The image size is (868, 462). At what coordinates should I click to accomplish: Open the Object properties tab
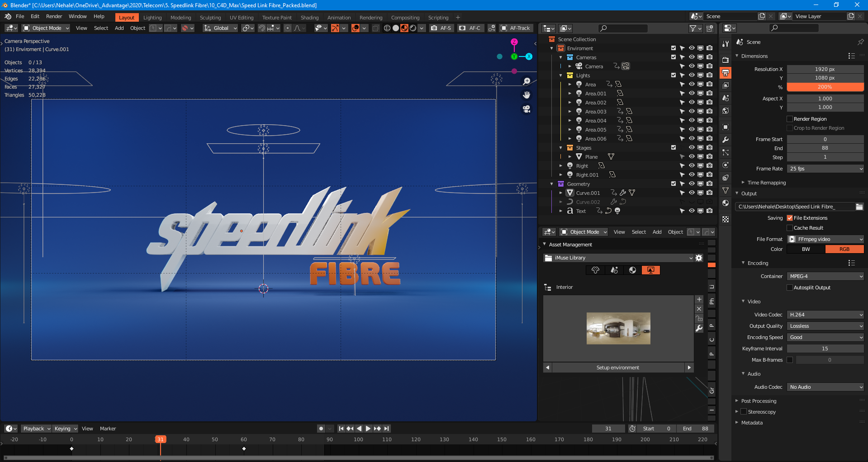[x=726, y=127]
